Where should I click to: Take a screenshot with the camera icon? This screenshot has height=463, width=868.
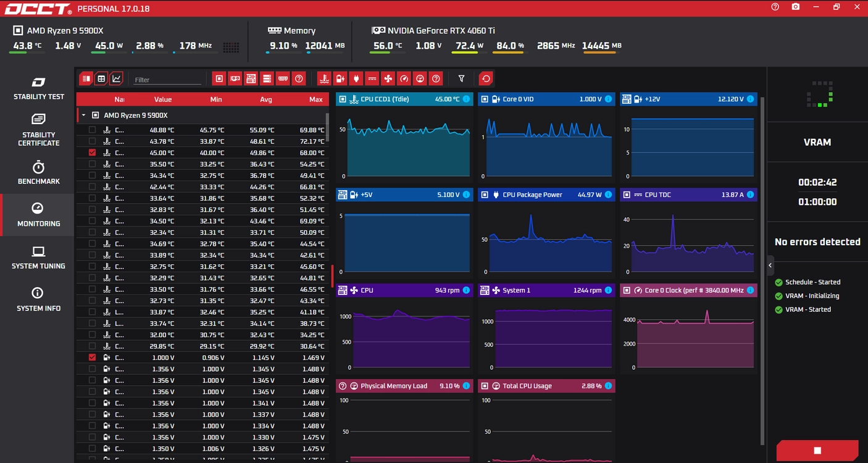click(796, 7)
